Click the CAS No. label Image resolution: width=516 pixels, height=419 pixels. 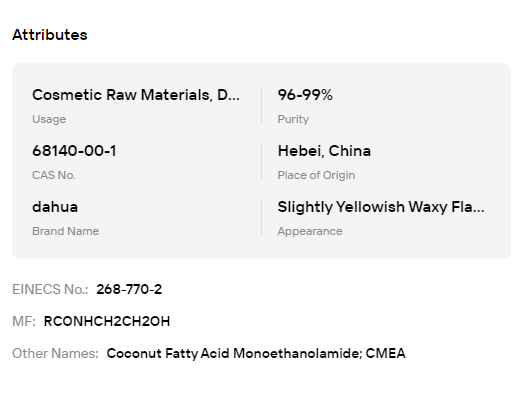[x=54, y=175]
